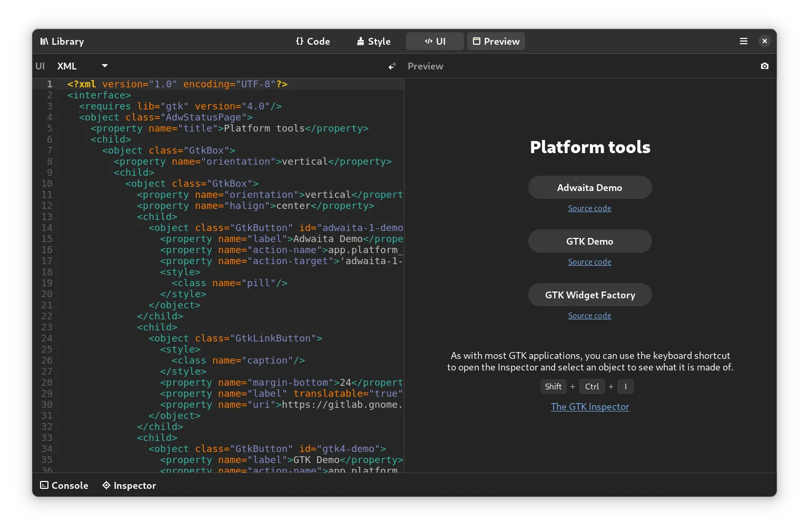809x532 pixels.
Task: Click line 1 in the XML editor
Action: (211, 84)
